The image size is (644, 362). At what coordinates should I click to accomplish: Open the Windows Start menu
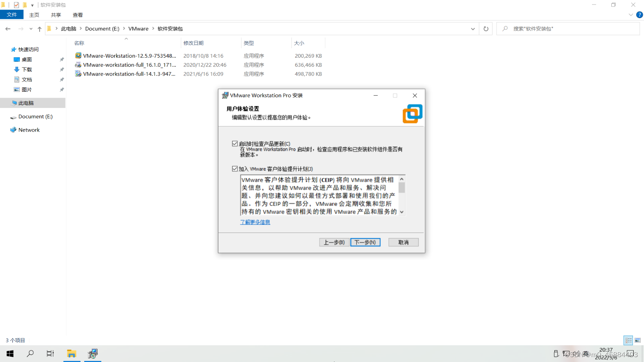10,353
